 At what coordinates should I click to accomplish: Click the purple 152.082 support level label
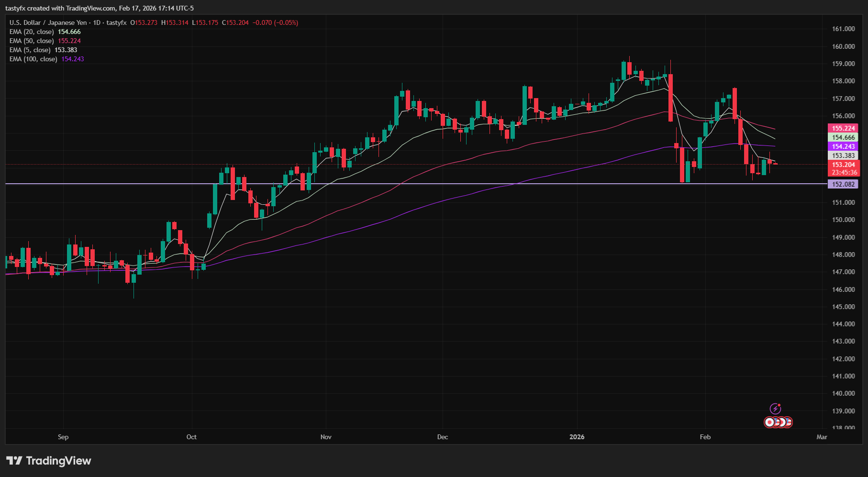[843, 184]
